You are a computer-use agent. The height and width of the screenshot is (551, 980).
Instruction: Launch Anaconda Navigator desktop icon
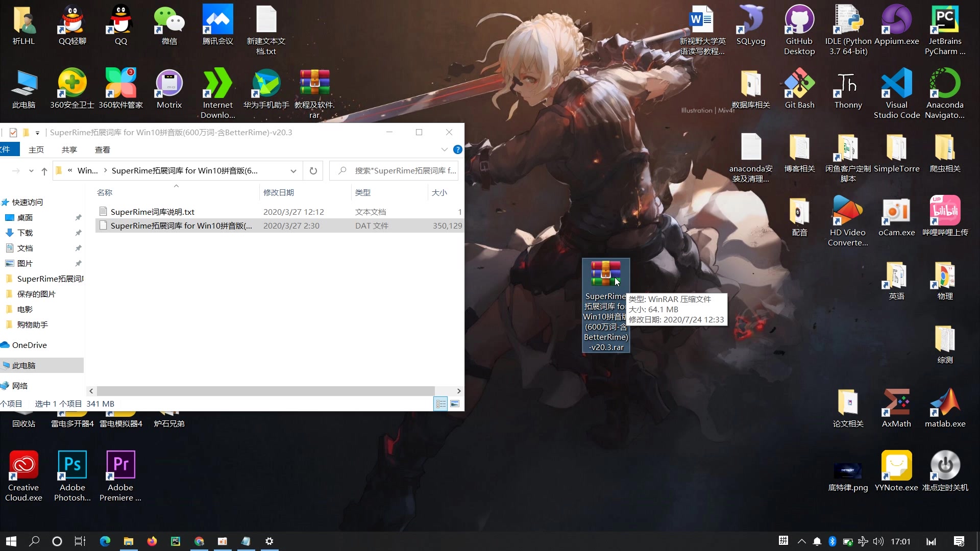point(945,93)
